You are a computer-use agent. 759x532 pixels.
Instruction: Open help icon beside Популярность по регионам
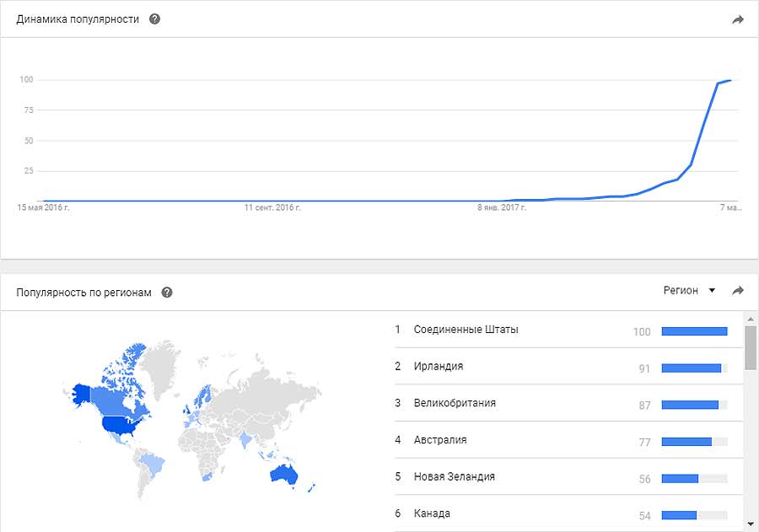[167, 293]
